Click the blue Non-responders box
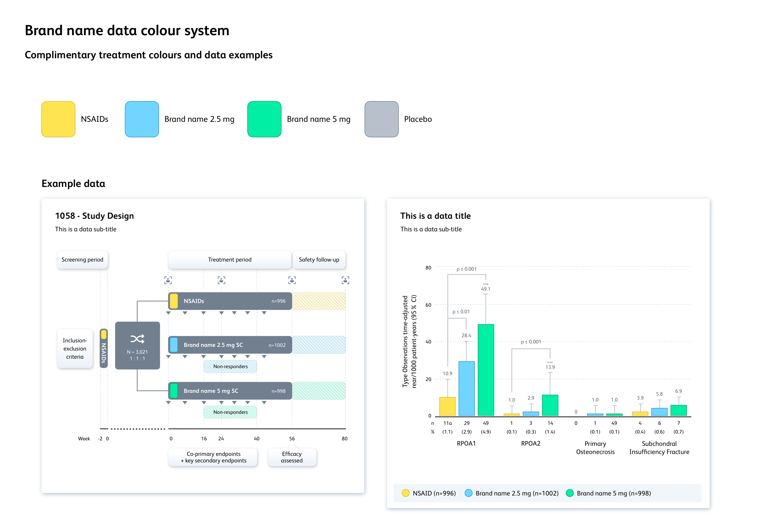 coord(230,366)
